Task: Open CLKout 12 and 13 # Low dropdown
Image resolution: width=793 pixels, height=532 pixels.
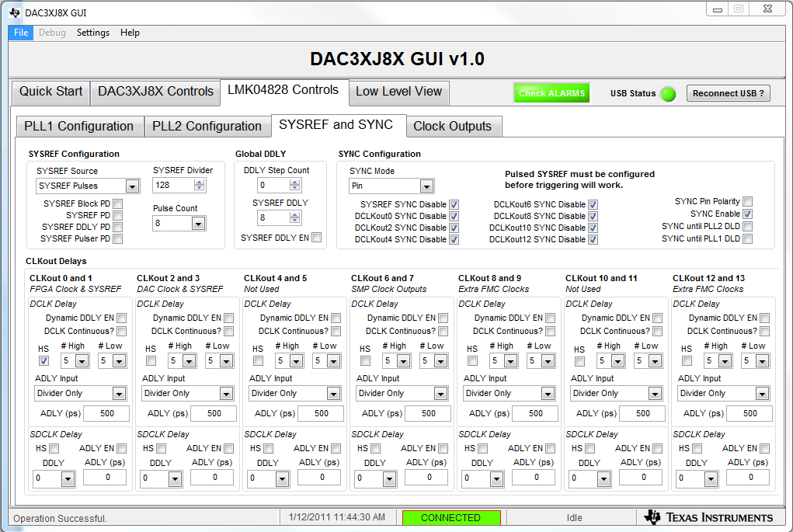Action: pyautogui.click(x=762, y=361)
